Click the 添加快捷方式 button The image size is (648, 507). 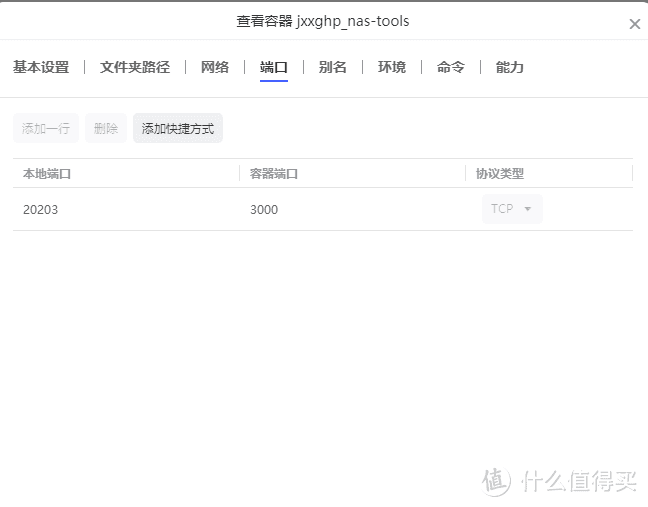tap(178, 129)
